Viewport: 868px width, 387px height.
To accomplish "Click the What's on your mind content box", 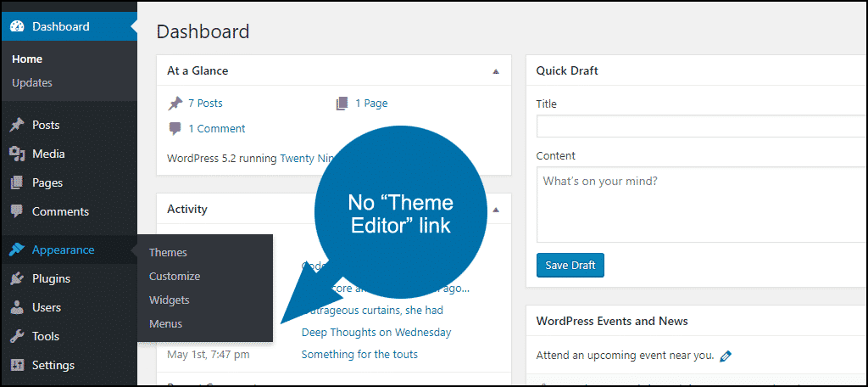I will [x=702, y=205].
